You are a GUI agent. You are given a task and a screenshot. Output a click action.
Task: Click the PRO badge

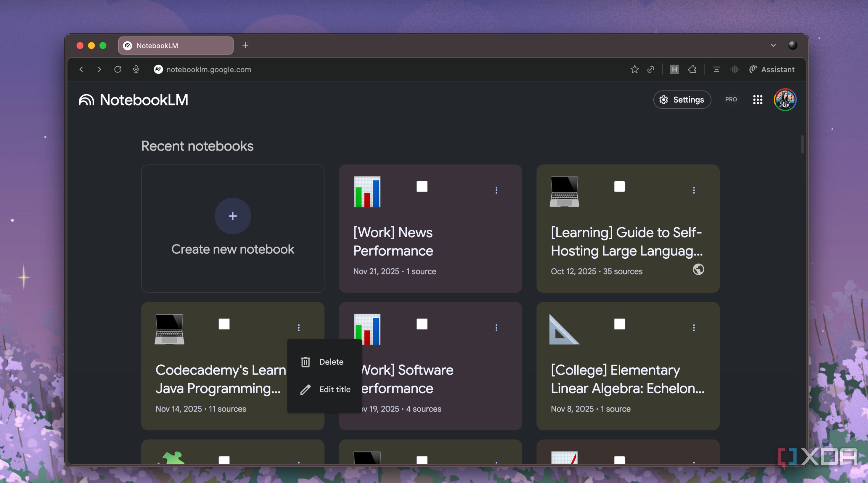[x=731, y=100]
